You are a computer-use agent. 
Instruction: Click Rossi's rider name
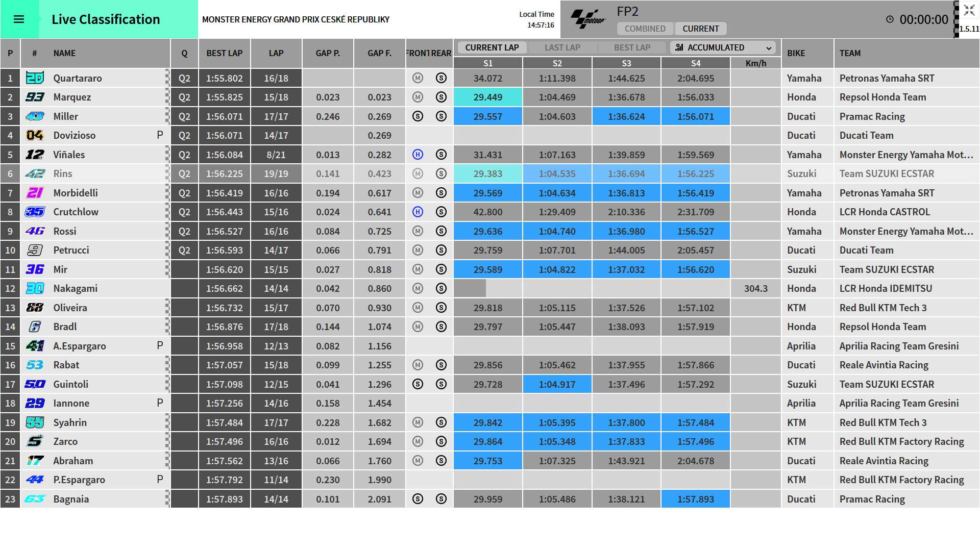(x=65, y=231)
